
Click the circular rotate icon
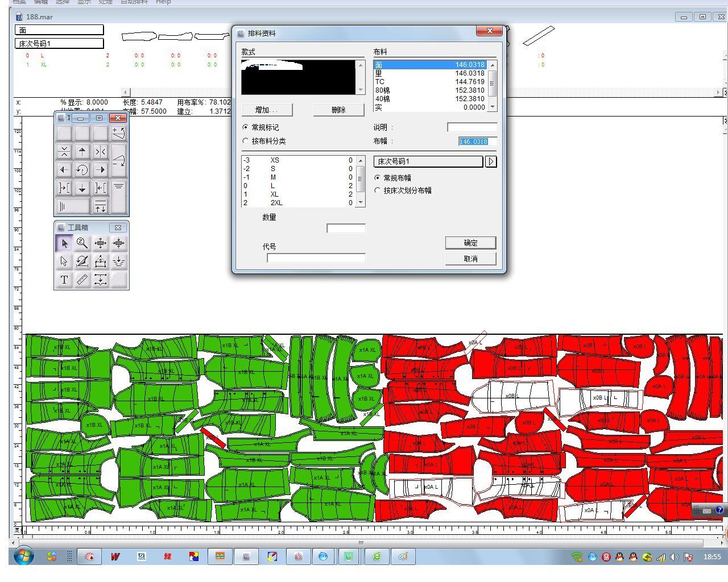pos(82,169)
